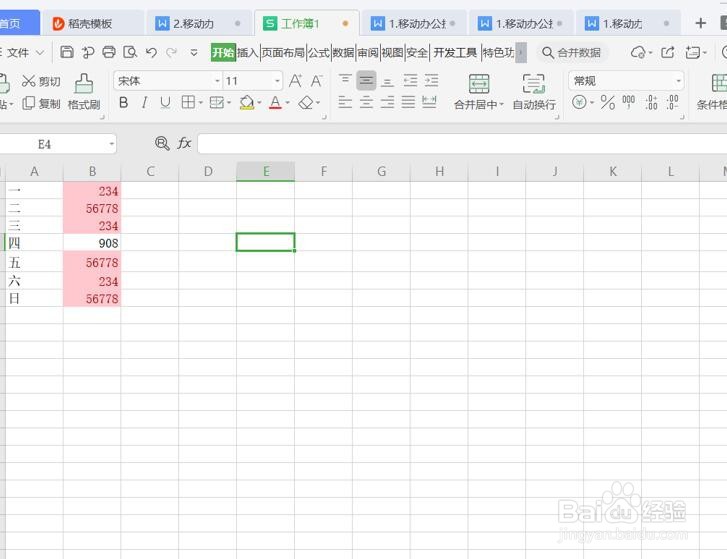Switch to 开发工具 ribbon tab

[455, 52]
